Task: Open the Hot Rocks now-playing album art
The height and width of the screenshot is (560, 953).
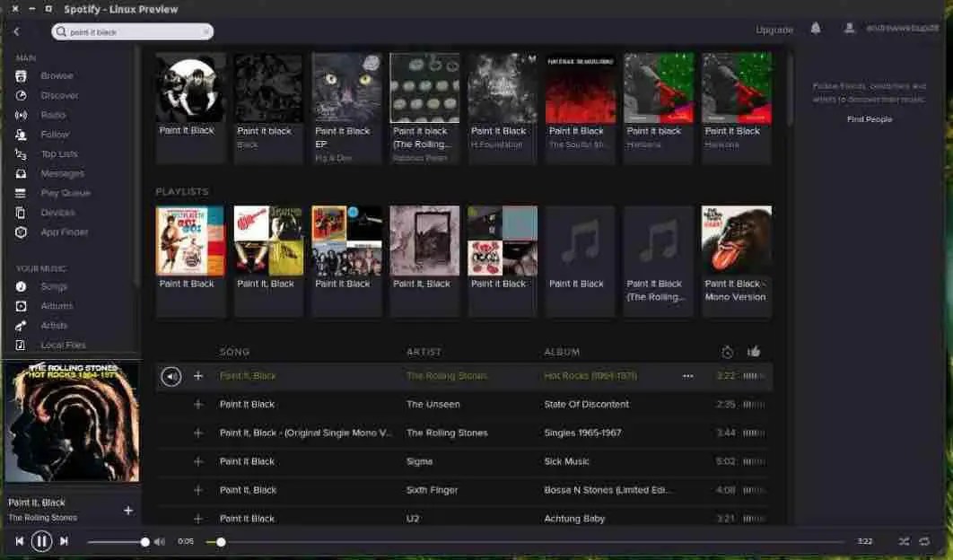Action: pyautogui.click(x=72, y=422)
